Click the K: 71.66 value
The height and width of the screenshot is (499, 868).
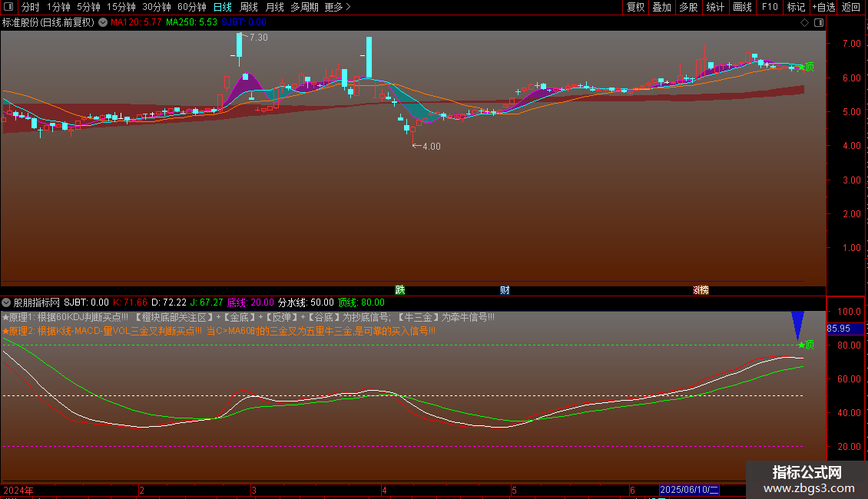click(x=130, y=302)
